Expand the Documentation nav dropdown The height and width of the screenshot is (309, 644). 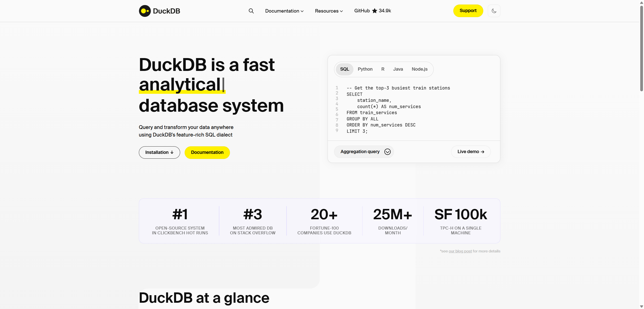(x=284, y=11)
